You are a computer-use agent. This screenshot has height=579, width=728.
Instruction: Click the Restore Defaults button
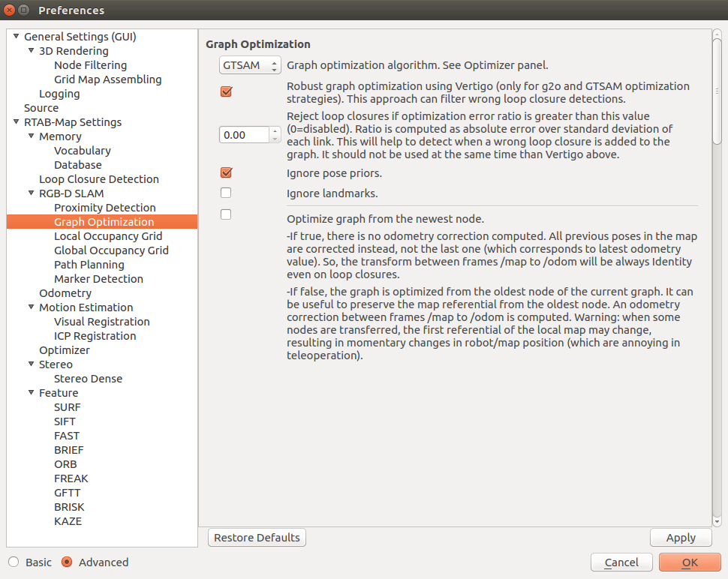point(257,538)
